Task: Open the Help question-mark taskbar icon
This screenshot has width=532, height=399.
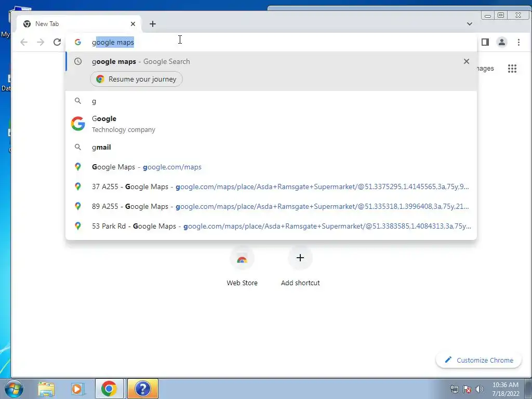Action: pos(143,389)
